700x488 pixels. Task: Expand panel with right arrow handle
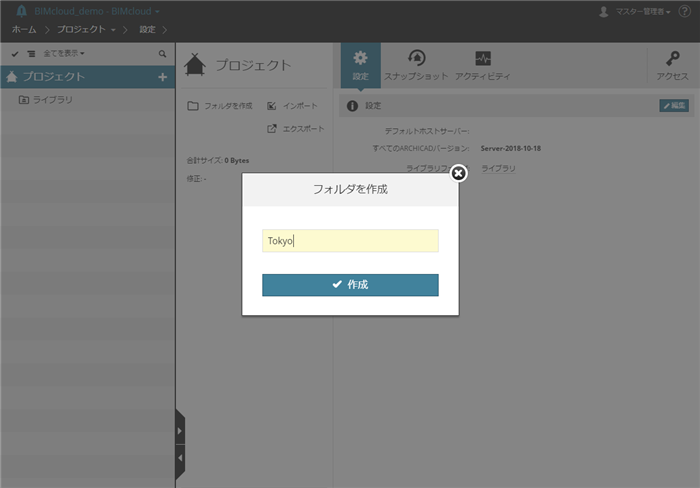(x=179, y=431)
